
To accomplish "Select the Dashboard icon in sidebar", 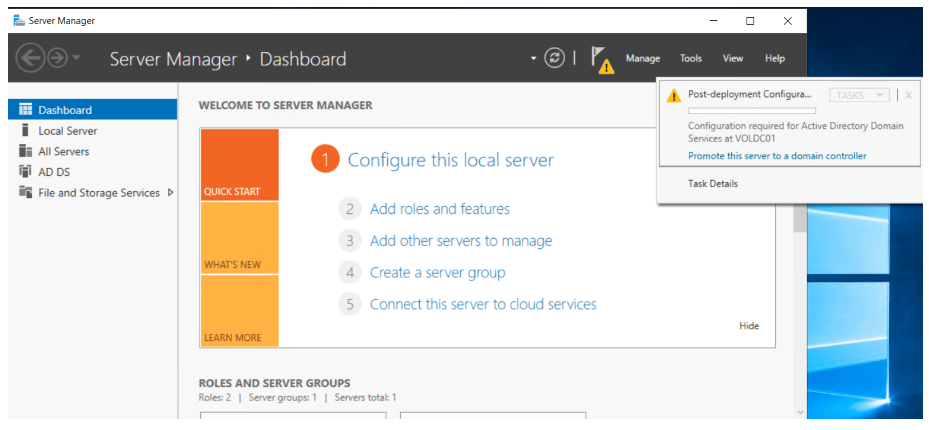I will tap(26, 110).
